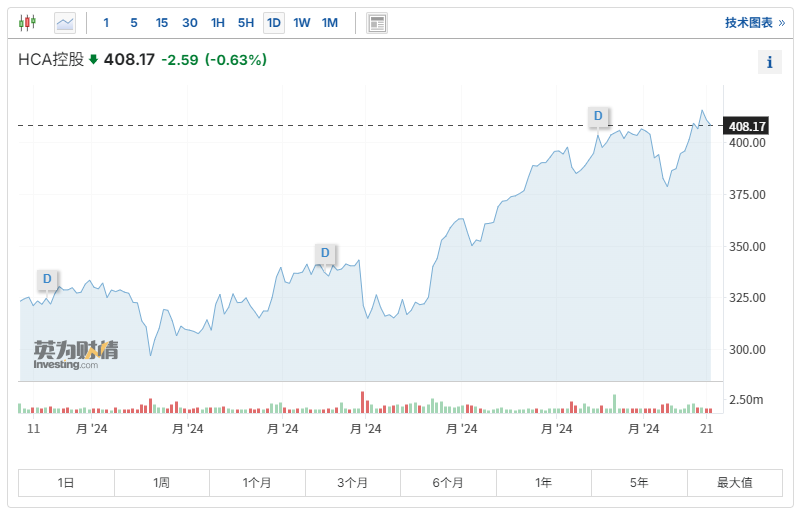
Task: Click the 350.00 axis label
Action: click(747, 246)
